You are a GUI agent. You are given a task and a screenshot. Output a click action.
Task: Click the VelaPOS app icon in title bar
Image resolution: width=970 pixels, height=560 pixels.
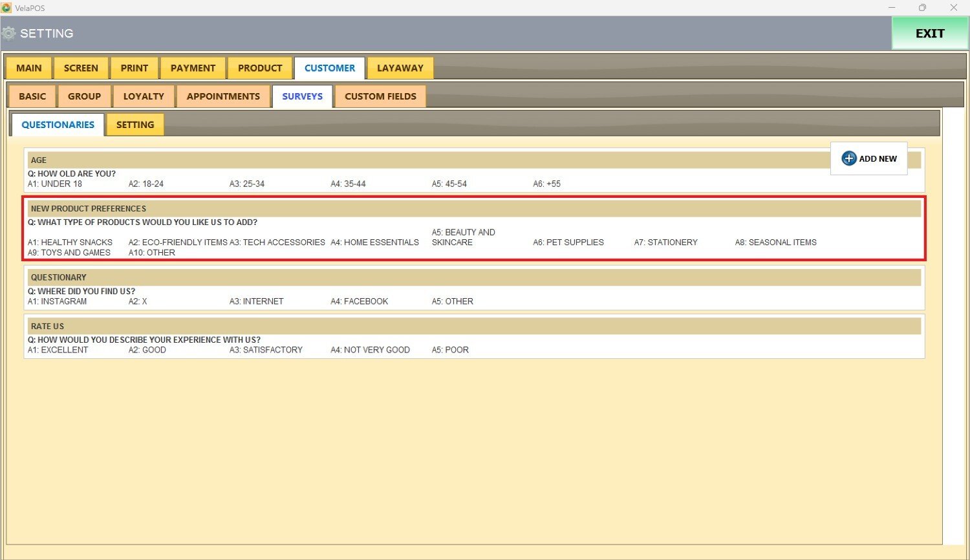pos(6,8)
